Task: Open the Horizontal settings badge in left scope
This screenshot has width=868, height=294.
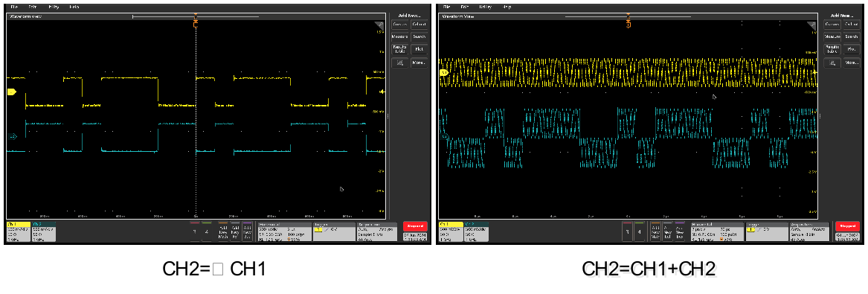Action: pyautogui.click(x=283, y=231)
